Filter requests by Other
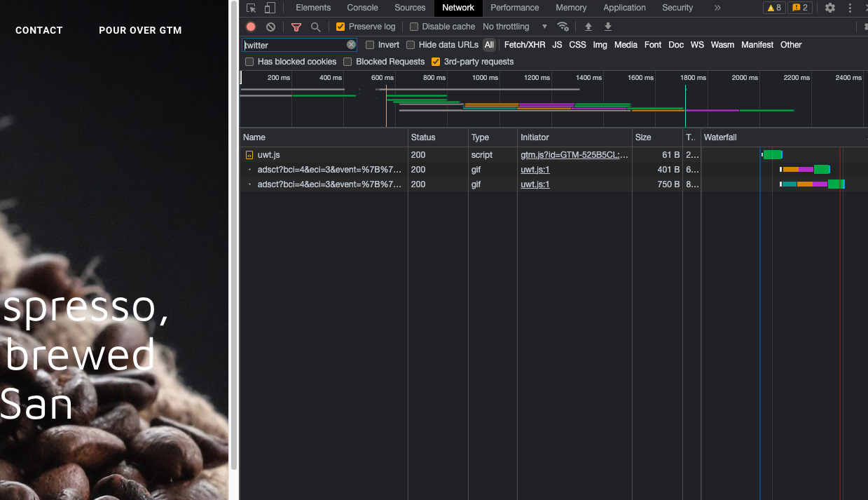Viewport: 868px width, 500px height. point(791,45)
